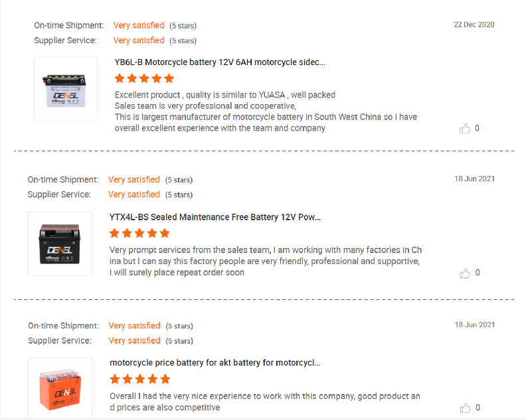Click the star rating of the akt battery review
526x420 pixels.
[x=139, y=379]
